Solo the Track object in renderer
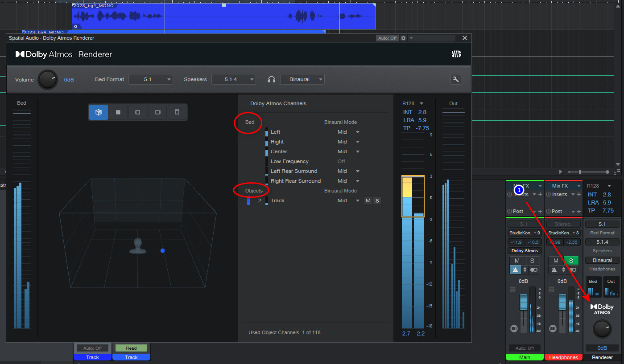The width and height of the screenshot is (624, 364). click(377, 200)
